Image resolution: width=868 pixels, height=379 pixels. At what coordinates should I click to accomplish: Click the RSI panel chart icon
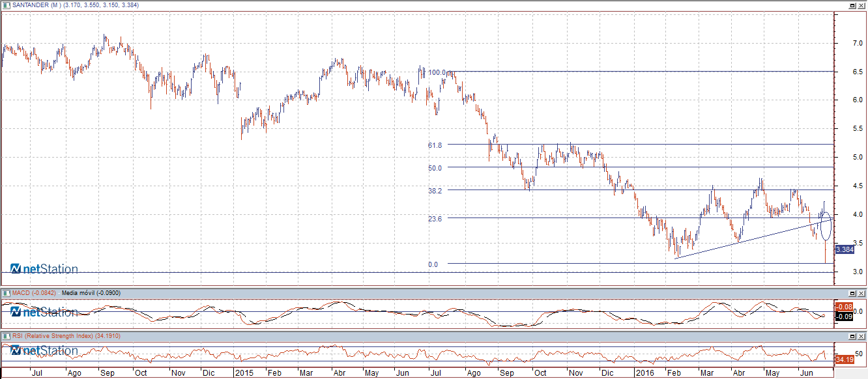7,335
